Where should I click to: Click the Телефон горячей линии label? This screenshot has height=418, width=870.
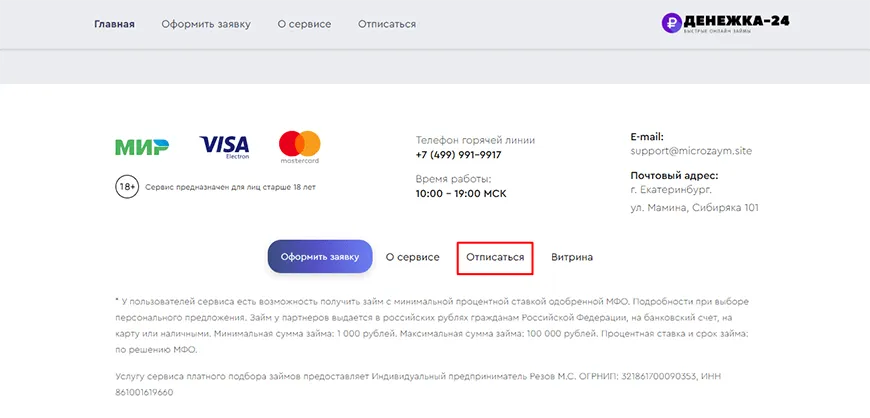pyautogui.click(x=475, y=140)
